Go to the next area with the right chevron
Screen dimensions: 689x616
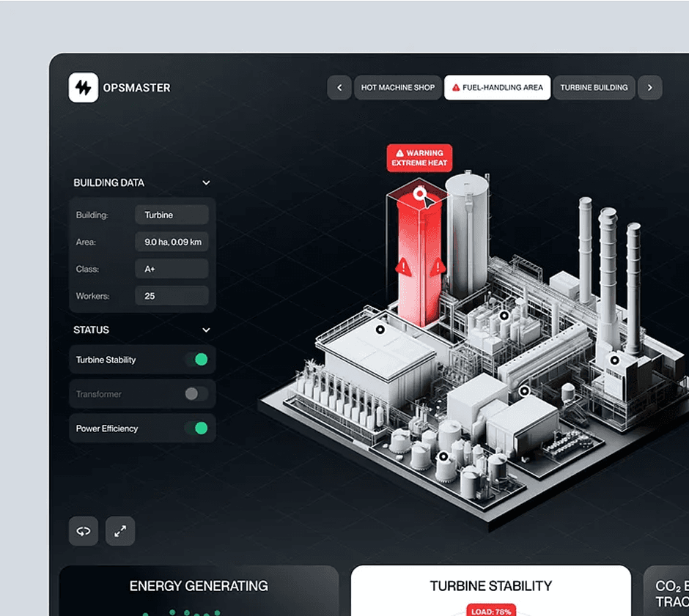point(650,87)
